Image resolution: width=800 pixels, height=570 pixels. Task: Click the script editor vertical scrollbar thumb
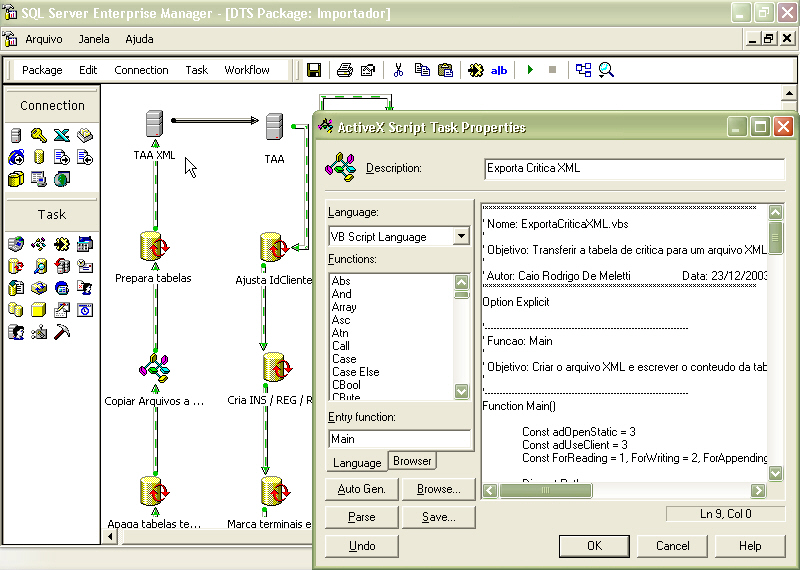[776, 237]
